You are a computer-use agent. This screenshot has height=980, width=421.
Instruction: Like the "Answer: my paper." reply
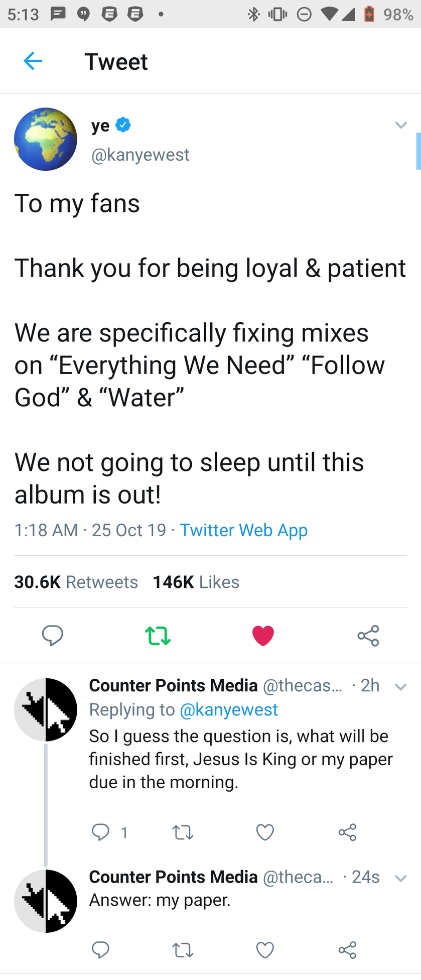(265, 950)
